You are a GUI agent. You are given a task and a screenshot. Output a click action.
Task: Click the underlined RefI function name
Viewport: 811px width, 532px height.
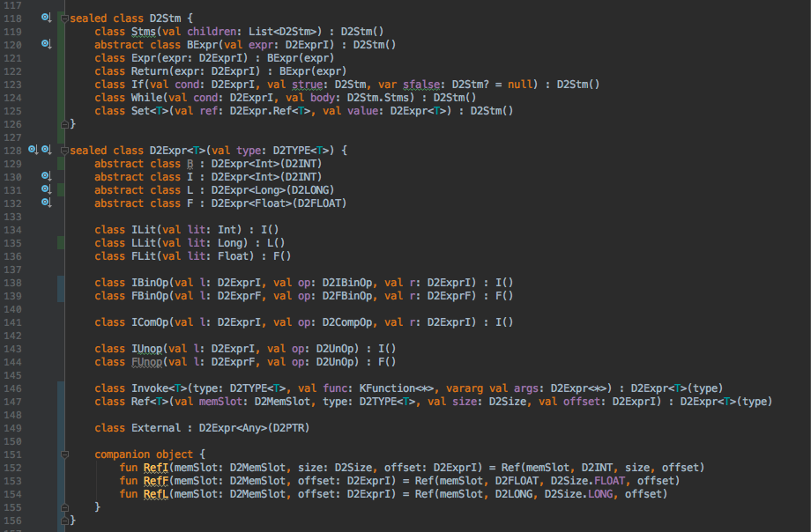pyautogui.click(x=155, y=468)
